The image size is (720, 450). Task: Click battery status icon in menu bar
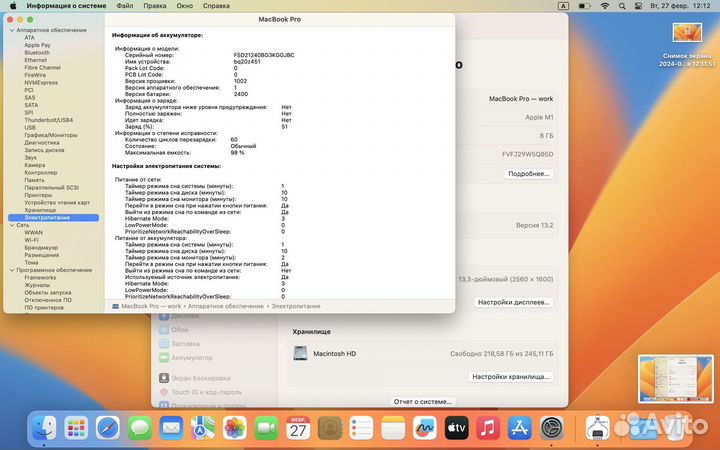[x=584, y=6]
